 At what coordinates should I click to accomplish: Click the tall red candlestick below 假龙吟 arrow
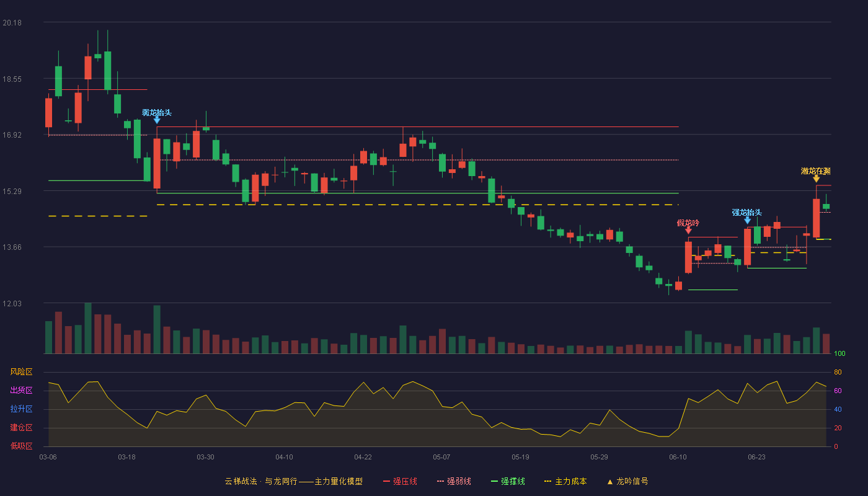click(x=688, y=257)
